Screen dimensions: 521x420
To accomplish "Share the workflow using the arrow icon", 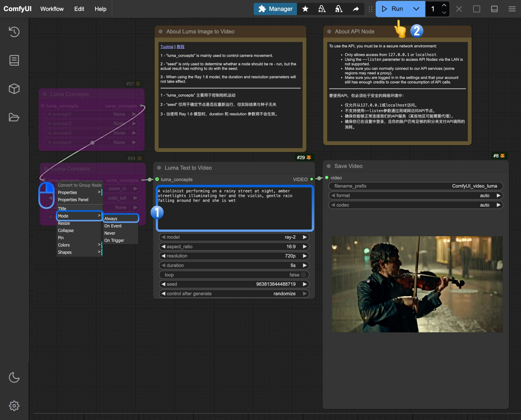I will (356, 9).
